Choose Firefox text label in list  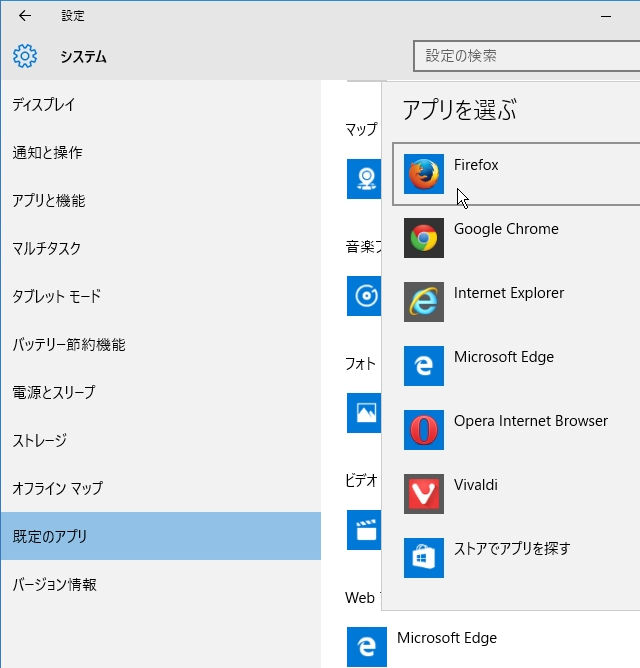pos(476,165)
